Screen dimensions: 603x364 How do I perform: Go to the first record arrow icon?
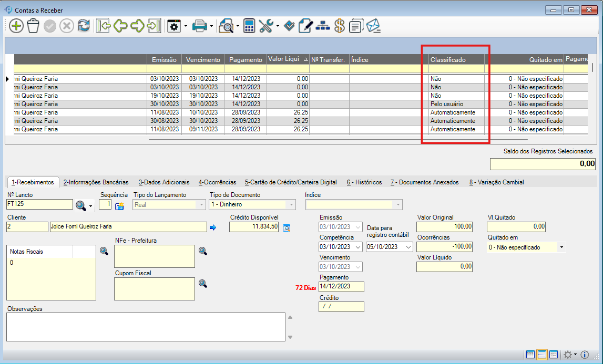(103, 26)
